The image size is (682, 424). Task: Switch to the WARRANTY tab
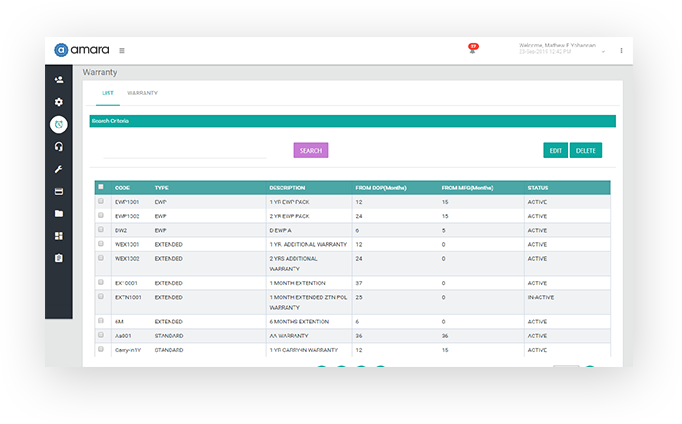(x=142, y=93)
